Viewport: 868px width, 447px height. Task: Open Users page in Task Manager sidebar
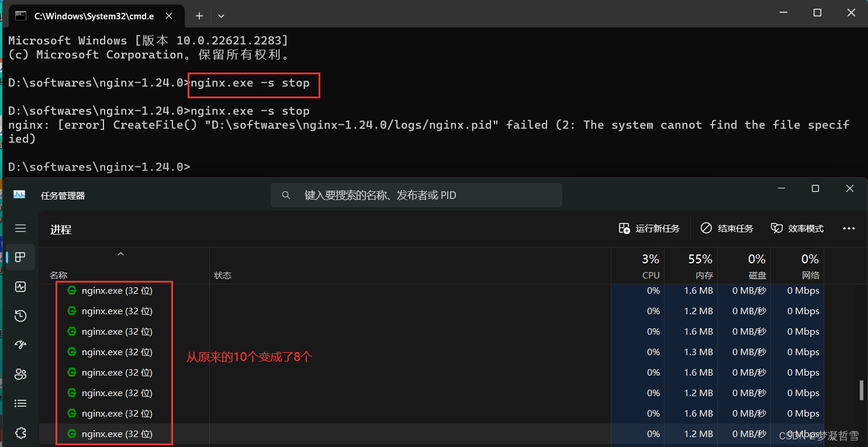point(20,374)
